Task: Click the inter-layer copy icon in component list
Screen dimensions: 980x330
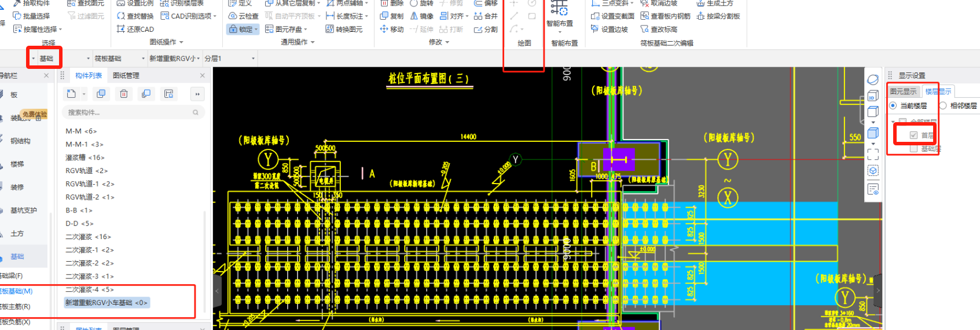Action: (x=146, y=94)
